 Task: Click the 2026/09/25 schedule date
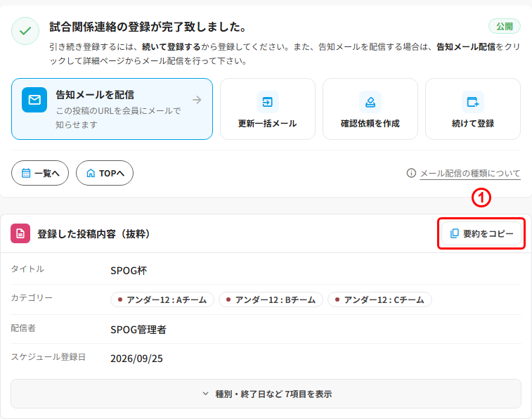click(136, 359)
